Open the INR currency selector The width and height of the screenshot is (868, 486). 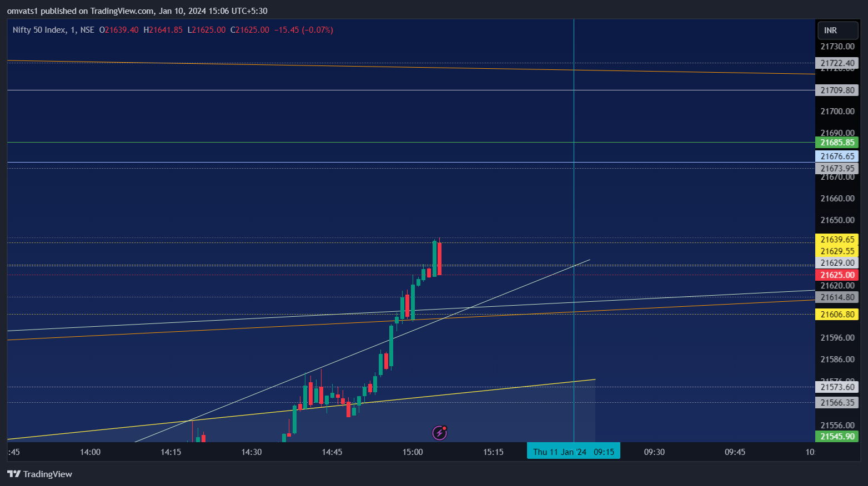[838, 31]
